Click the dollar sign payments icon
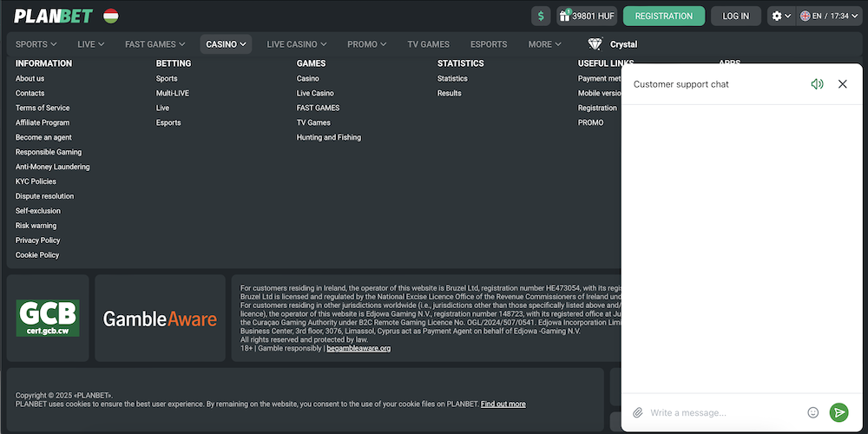 pyautogui.click(x=542, y=16)
